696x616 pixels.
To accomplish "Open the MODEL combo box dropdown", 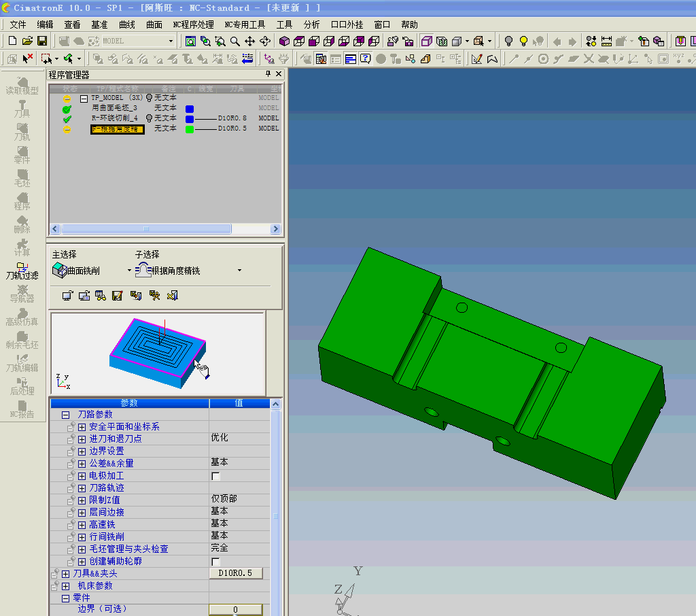I will click(x=171, y=41).
